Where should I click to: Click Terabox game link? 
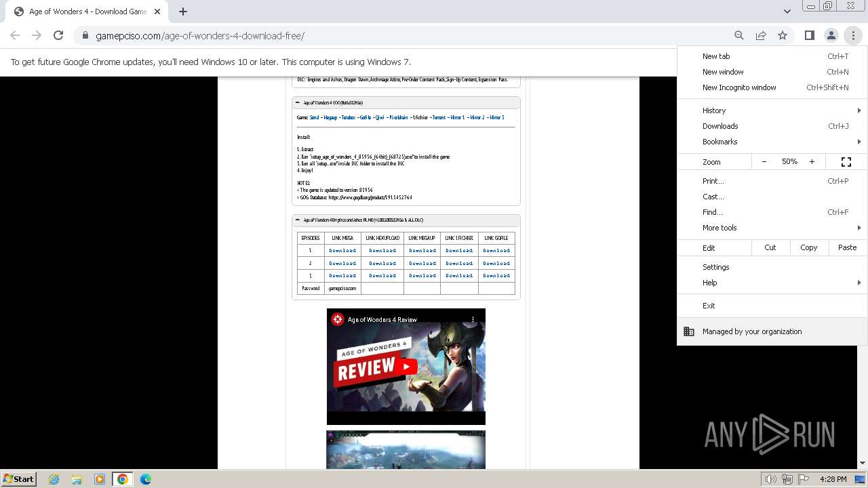point(349,117)
